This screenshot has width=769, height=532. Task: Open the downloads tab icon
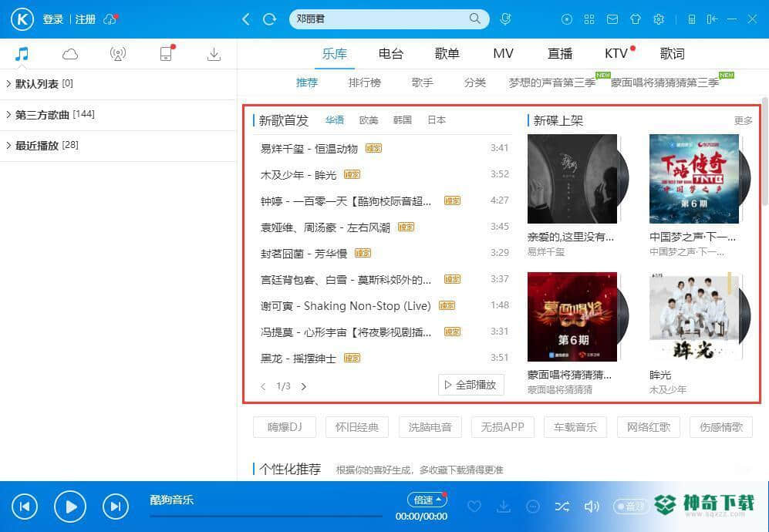coord(214,54)
